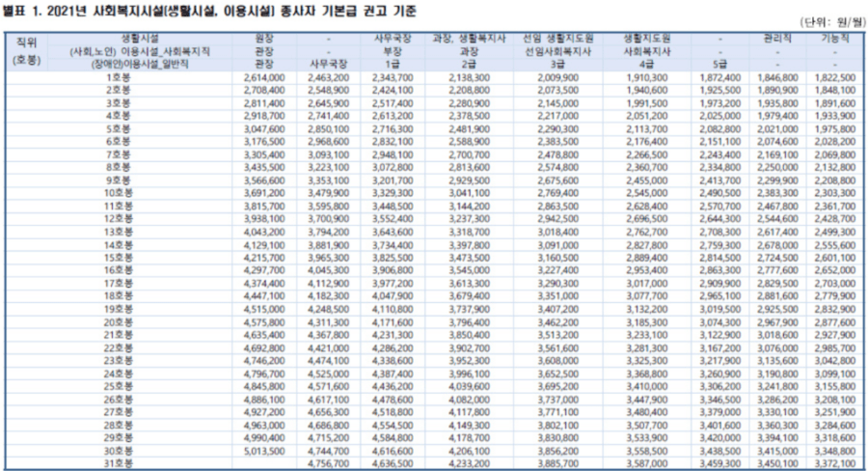Select the value 2,383,500 in 6호봉 row

pos(558,142)
